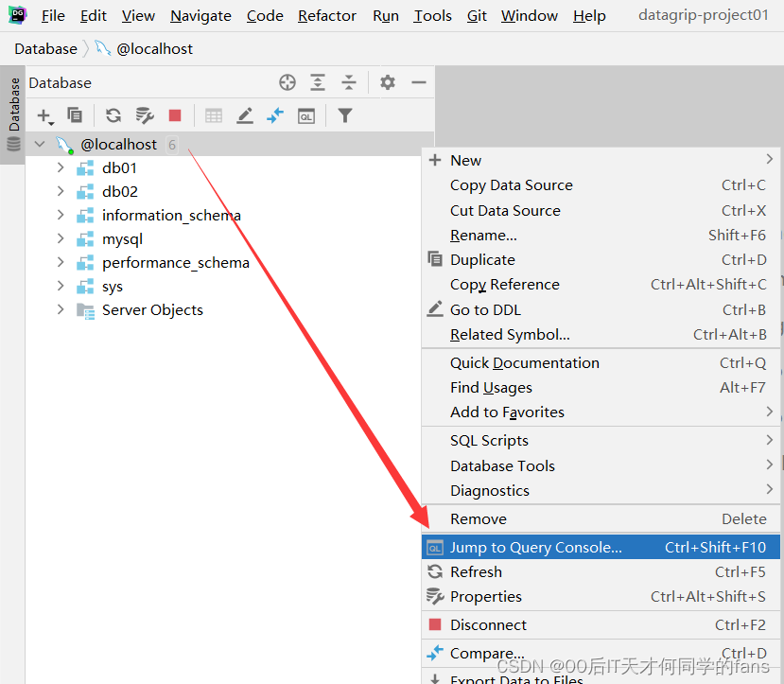
Task: Click the filter funnel icon
Action: click(345, 116)
